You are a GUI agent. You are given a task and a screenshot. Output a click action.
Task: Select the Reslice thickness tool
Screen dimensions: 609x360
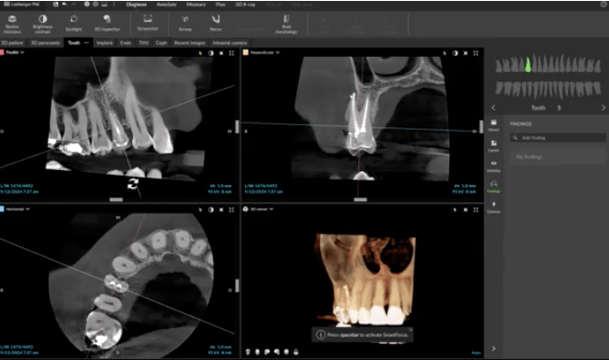tap(12, 23)
